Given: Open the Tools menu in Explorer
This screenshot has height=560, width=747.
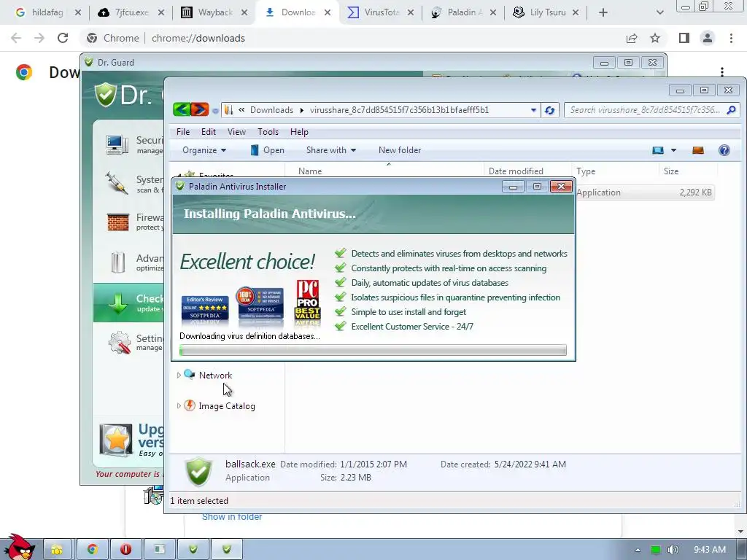Looking at the screenshot, I should [268, 132].
